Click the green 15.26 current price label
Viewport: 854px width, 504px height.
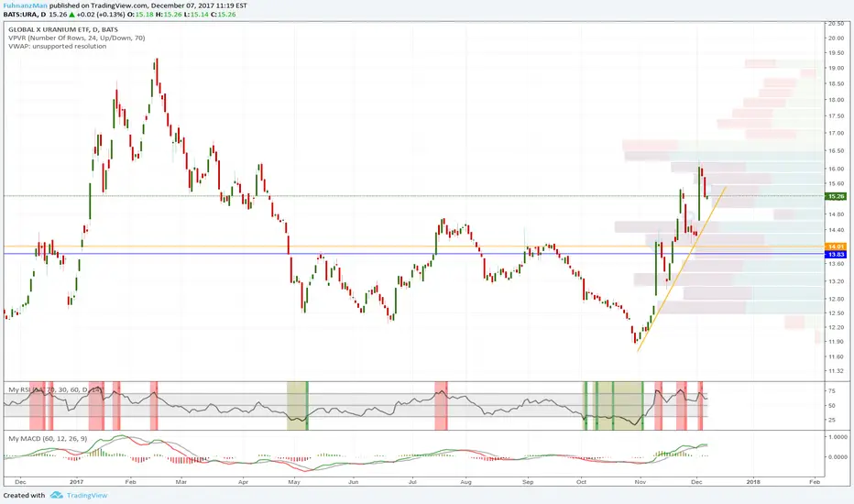click(x=836, y=196)
